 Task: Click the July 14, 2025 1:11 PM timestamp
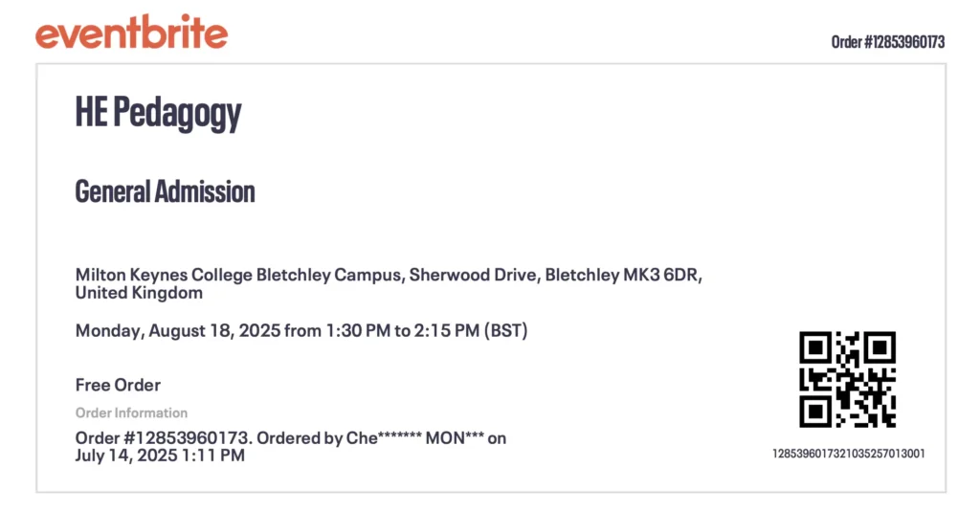pos(160,456)
